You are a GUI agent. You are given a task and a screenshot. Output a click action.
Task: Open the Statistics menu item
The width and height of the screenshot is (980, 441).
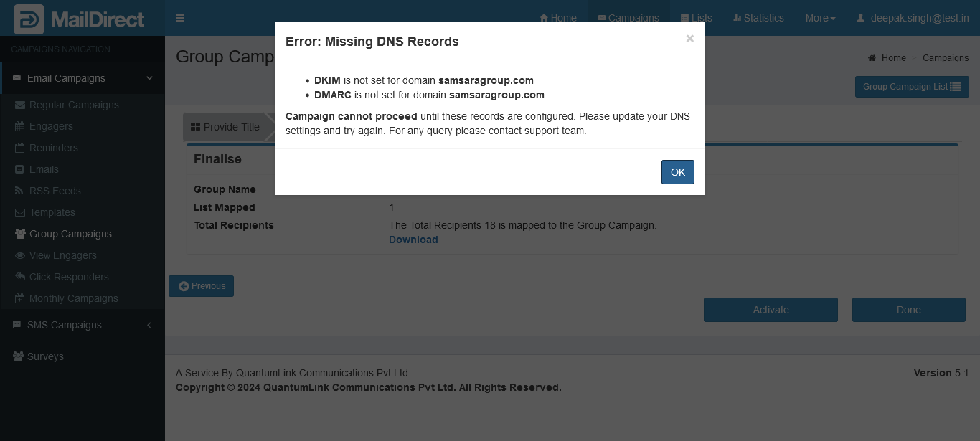coord(758,18)
